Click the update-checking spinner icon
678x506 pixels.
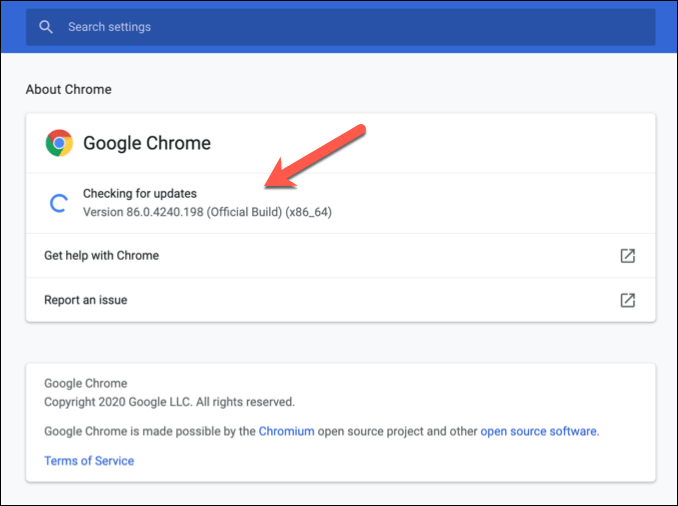point(59,203)
